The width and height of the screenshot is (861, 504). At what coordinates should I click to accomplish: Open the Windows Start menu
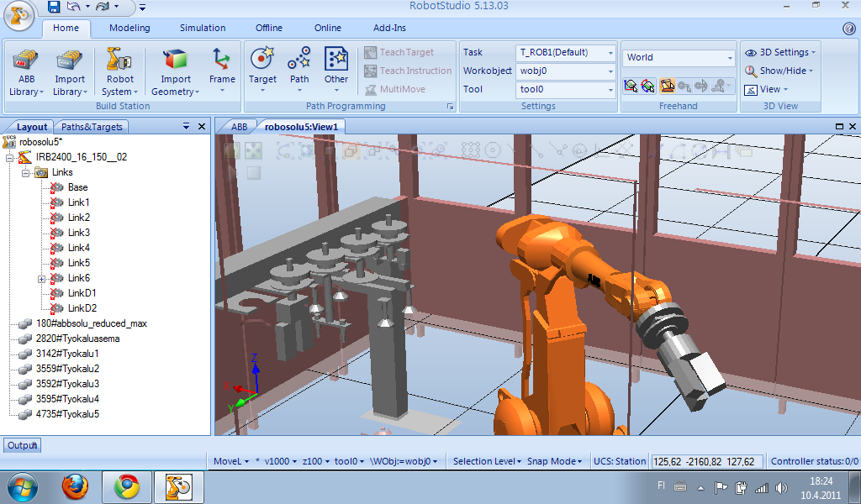coord(23,487)
